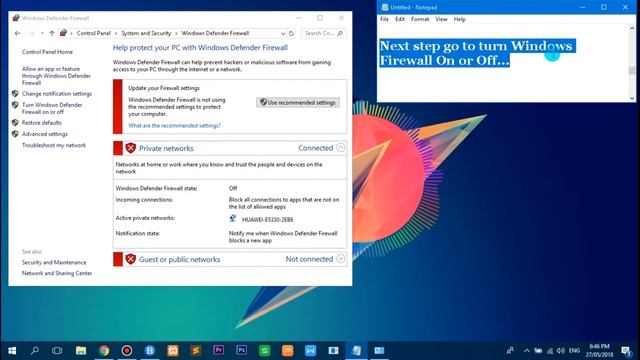This screenshot has width=640, height=360.
Task: Click the shield icon beside Restore defaults
Action: [15, 122]
